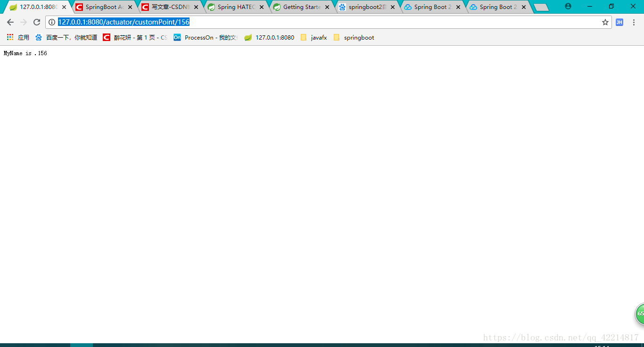
Task: Open the 百度一下，你就知道 bookmark
Action: (66, 37)
